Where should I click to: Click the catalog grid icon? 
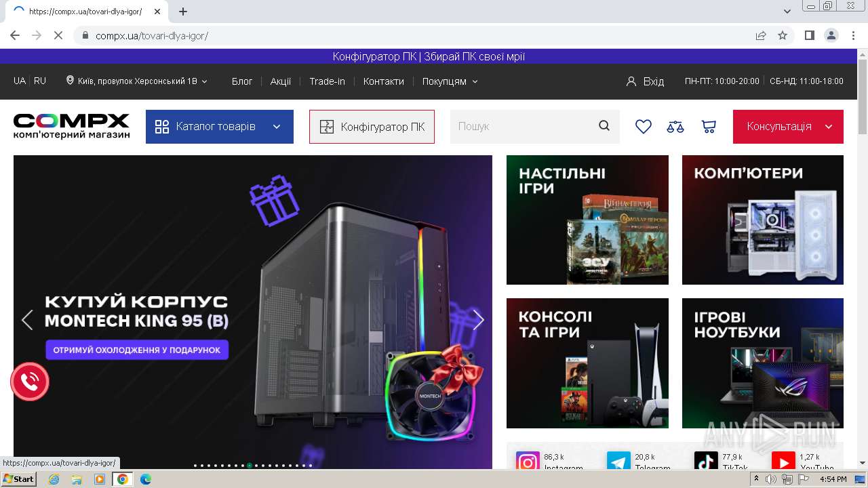[x=162, y=127]
